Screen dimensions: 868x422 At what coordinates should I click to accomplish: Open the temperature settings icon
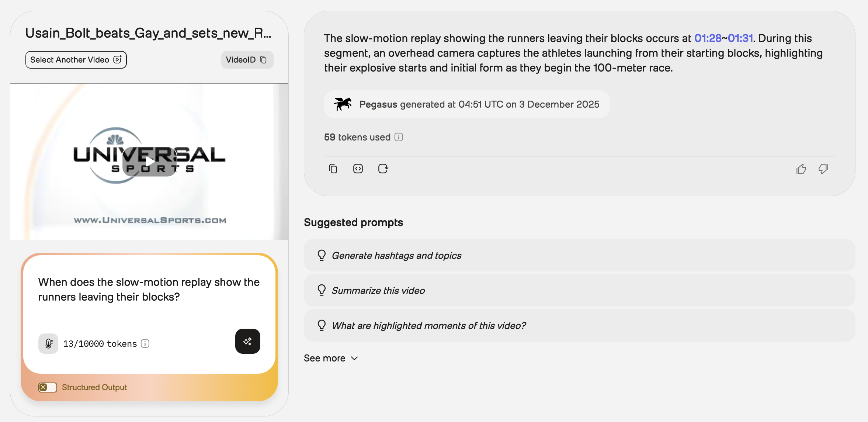coord(48,344)
